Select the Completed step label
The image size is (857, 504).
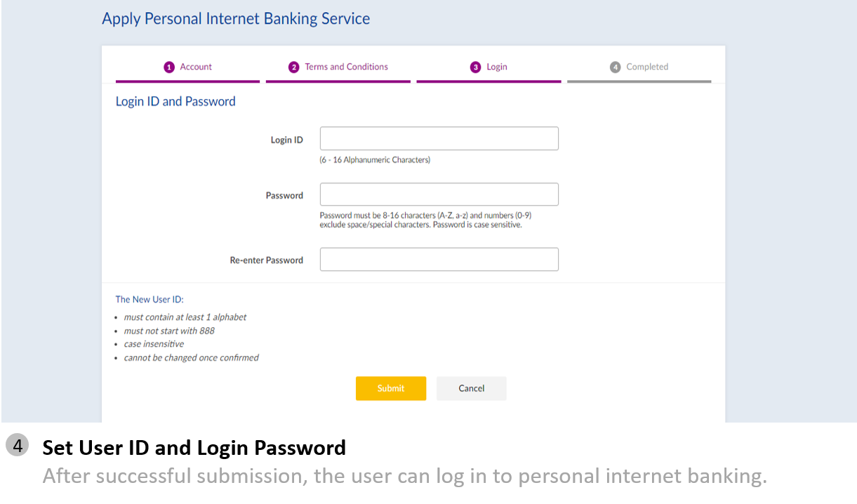coord(647,67)
